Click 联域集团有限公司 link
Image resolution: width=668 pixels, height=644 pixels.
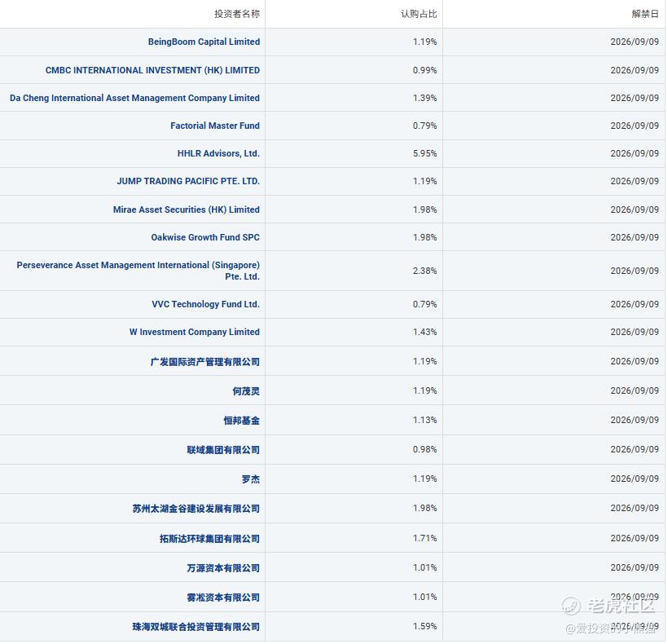[223, 450]
